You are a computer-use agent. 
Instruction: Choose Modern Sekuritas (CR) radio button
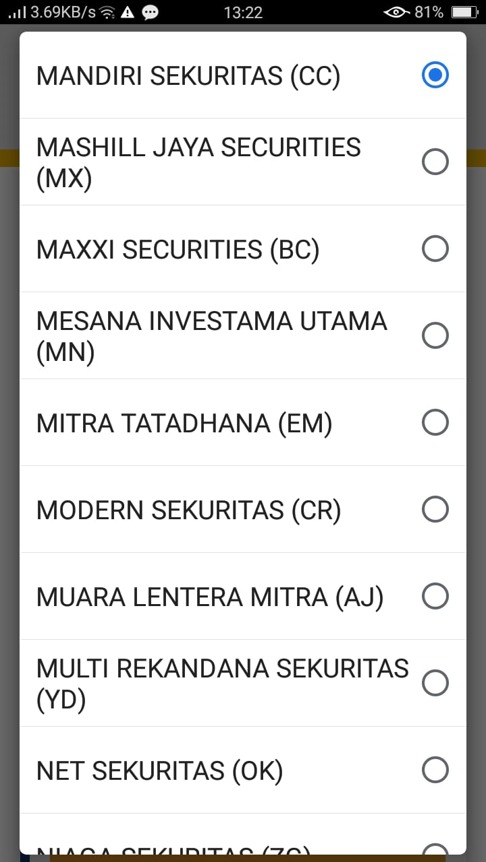point(435,510)
